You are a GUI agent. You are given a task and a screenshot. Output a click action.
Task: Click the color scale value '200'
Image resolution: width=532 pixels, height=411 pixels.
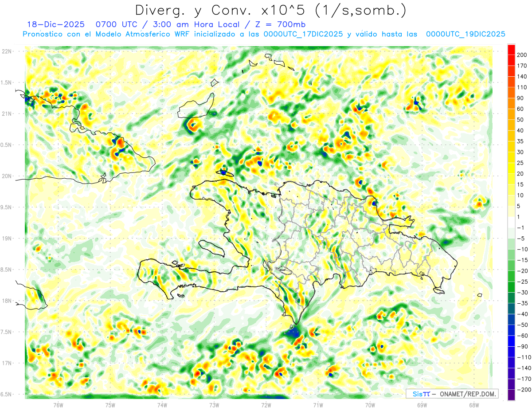pyautogui.click(x=522, y=55)
